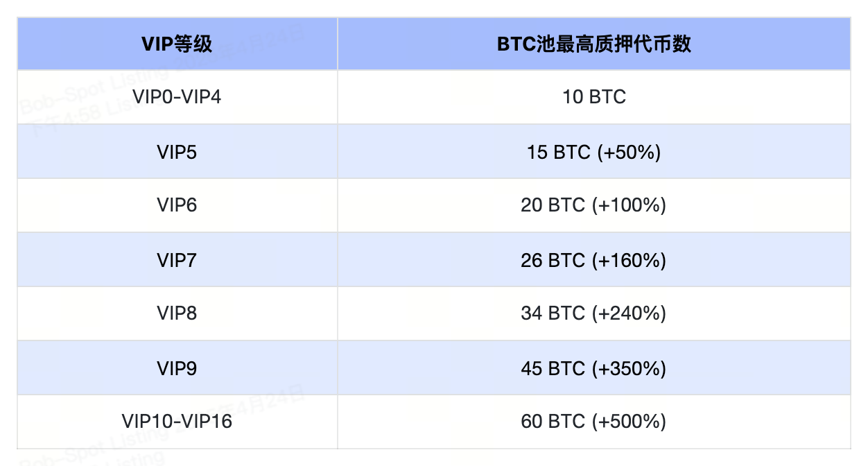Click the VIP0-VIP4 level cell
The height and width of the screenshot is (466, 868).
[x=177, y=96]
